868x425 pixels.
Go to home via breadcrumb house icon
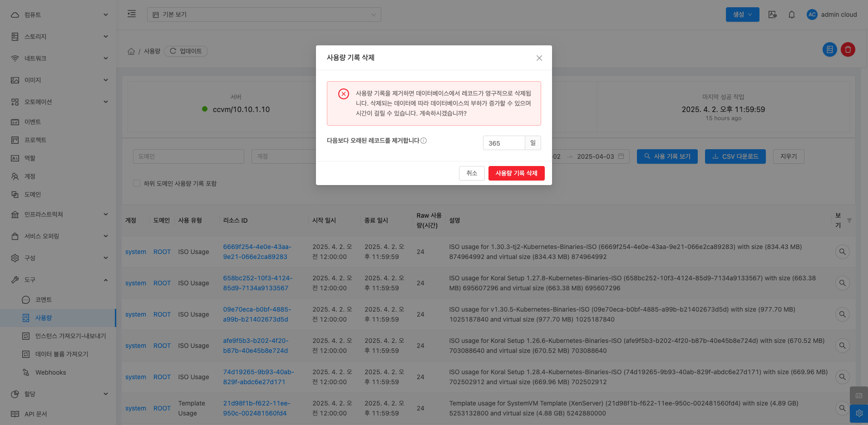coord(131,51)
